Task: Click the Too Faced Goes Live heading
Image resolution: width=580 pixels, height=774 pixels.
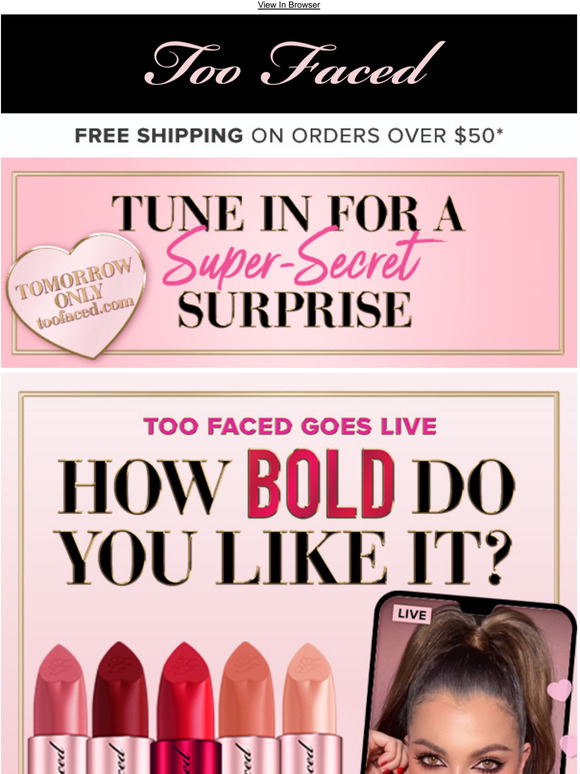Action: [x=290, y=426]
